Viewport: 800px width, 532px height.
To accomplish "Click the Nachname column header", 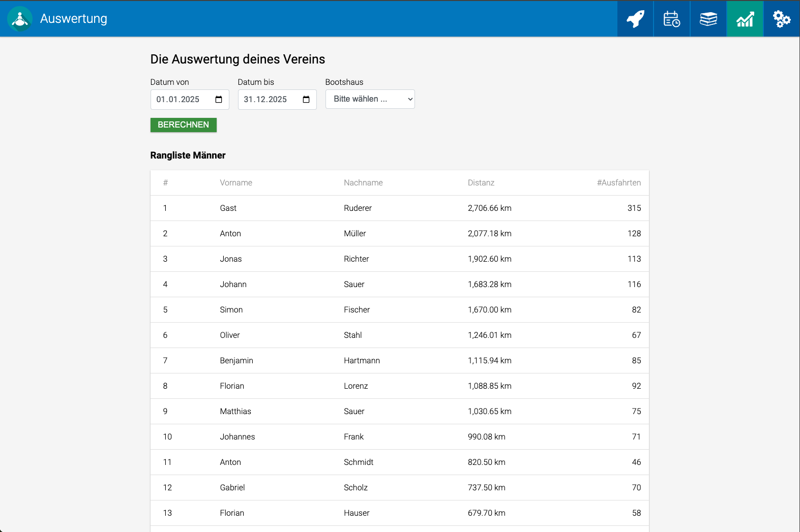I will [x=363, y=183].
